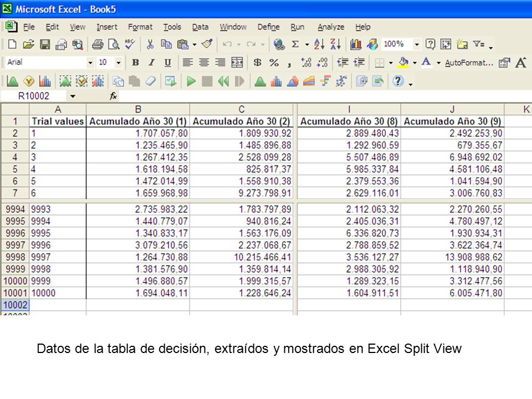Click the Define Assumption green distribution icon

click(x=12, y=81)
